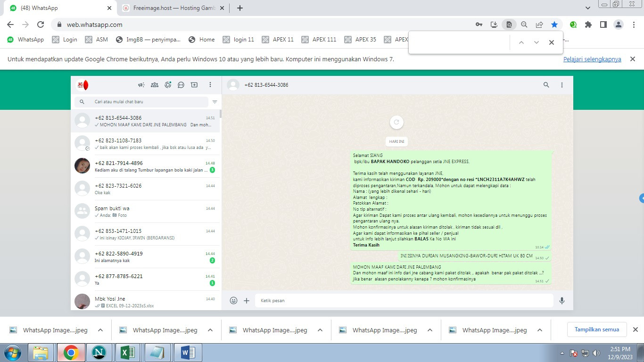644x362 pixels.
Task: Open the Login bookmark
Action: (65, 40)
